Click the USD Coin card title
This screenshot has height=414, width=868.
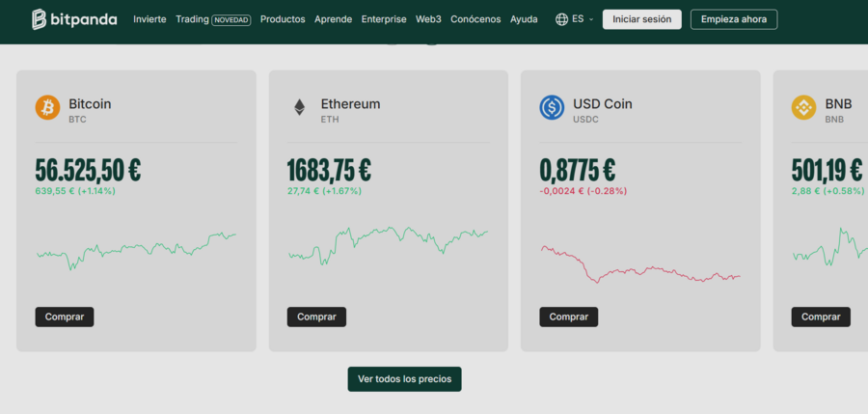click(x=602, y=103)
